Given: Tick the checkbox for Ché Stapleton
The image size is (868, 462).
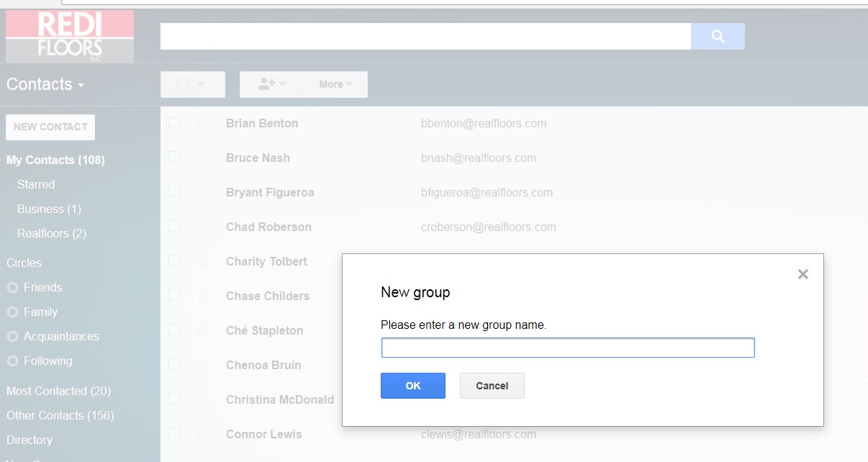Looking at the screenshot, I should pos(174,330).
